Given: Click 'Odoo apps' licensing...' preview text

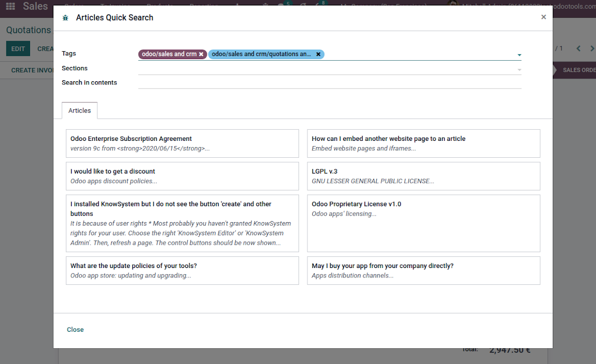Looking at the screenshot, I should click(x=344, y=214).
